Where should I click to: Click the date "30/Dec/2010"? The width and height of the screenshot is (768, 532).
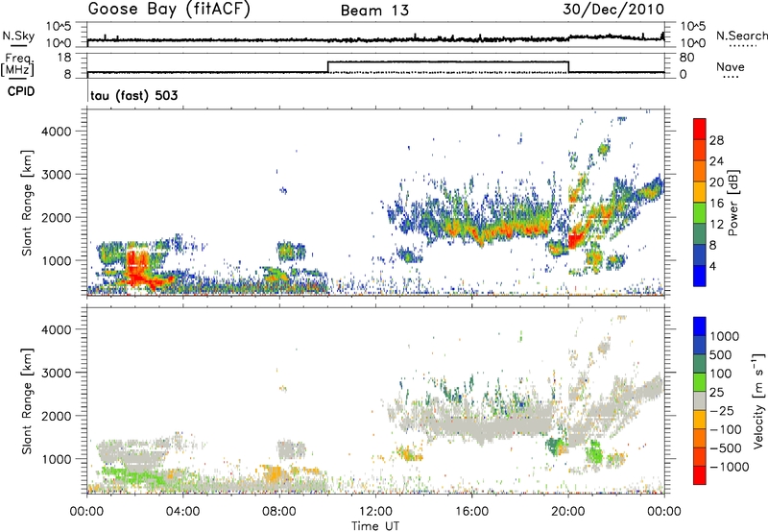(613, 10)
